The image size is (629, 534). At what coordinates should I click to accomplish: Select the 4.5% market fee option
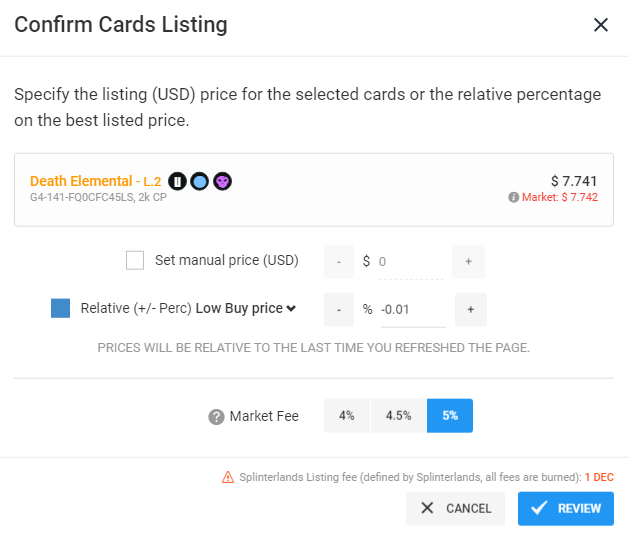click(398, 416)
